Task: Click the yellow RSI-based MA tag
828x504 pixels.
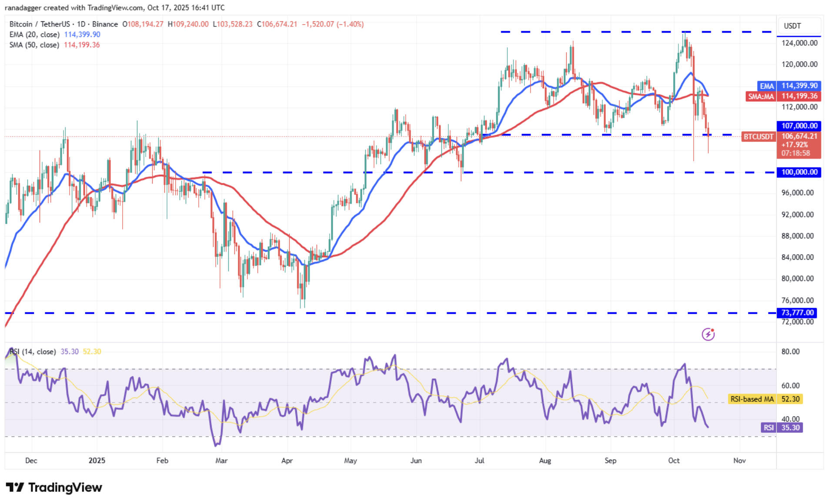Action: tap(765, 399)
